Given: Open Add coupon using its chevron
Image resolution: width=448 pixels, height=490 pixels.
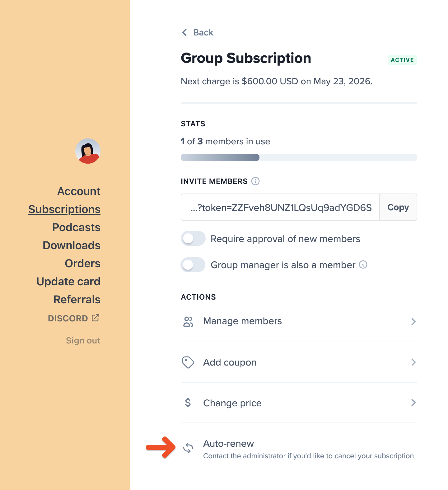Looking at the screenshot, I should 413,362.
